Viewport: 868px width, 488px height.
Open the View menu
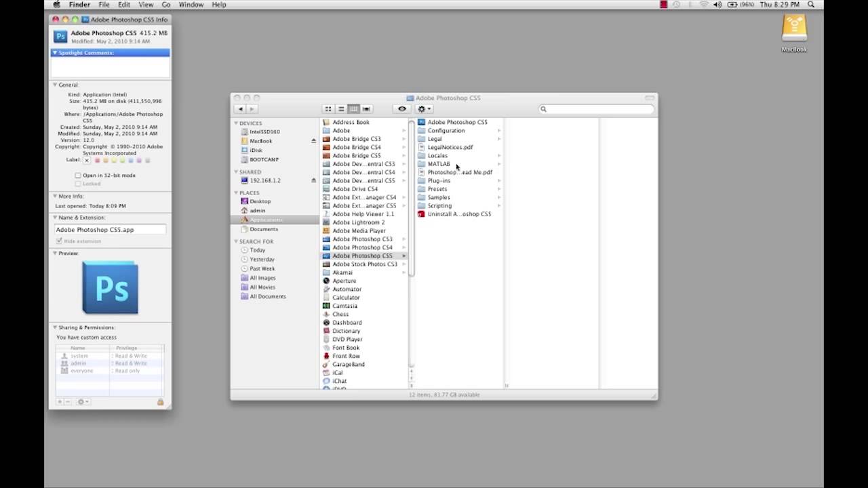tap(146, 5)
